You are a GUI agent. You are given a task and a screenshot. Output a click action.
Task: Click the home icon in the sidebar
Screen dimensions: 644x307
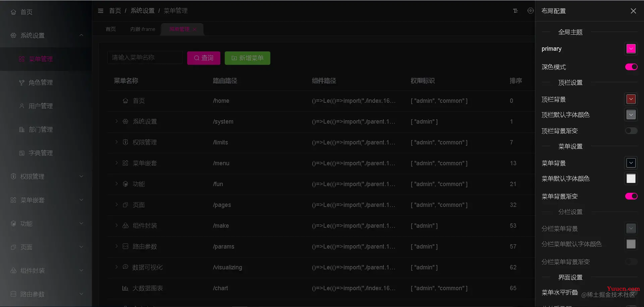pyautogui.click(x=13, y=12)
